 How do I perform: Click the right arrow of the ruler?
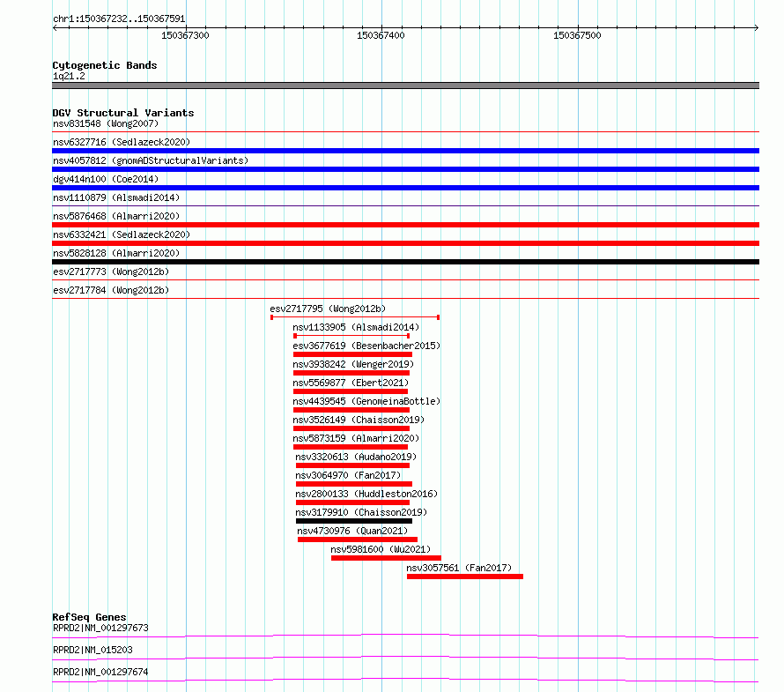pos(756,27)
